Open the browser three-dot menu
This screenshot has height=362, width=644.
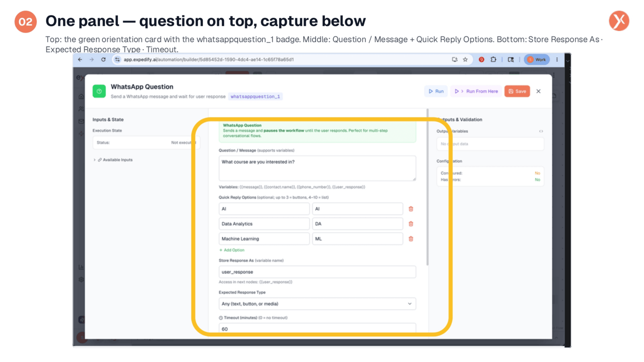[x=557, y=60]
